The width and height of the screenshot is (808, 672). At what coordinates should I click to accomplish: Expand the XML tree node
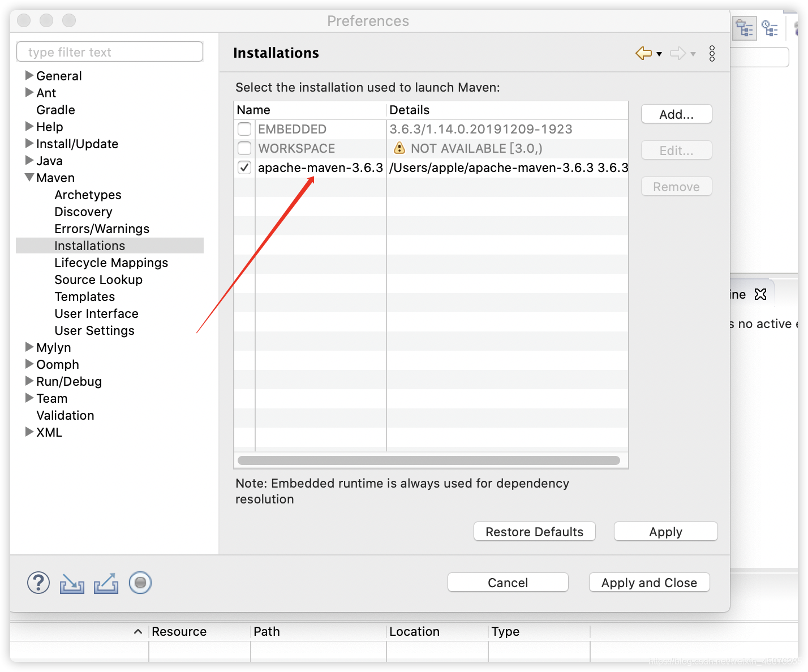click(29, 432)
